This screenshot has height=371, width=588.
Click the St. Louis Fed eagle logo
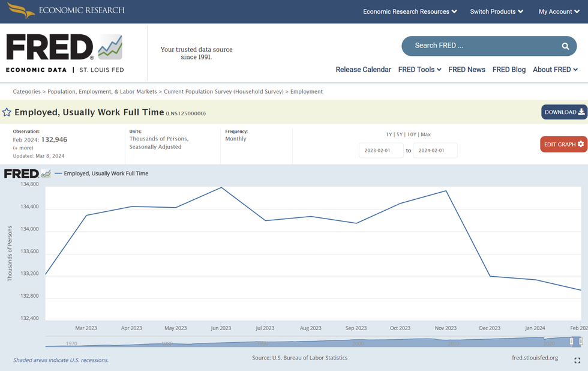point(20,11)
